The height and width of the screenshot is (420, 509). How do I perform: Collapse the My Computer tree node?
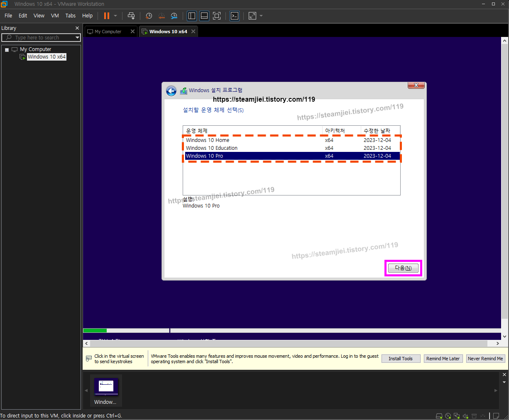click(x=6, y=49)
